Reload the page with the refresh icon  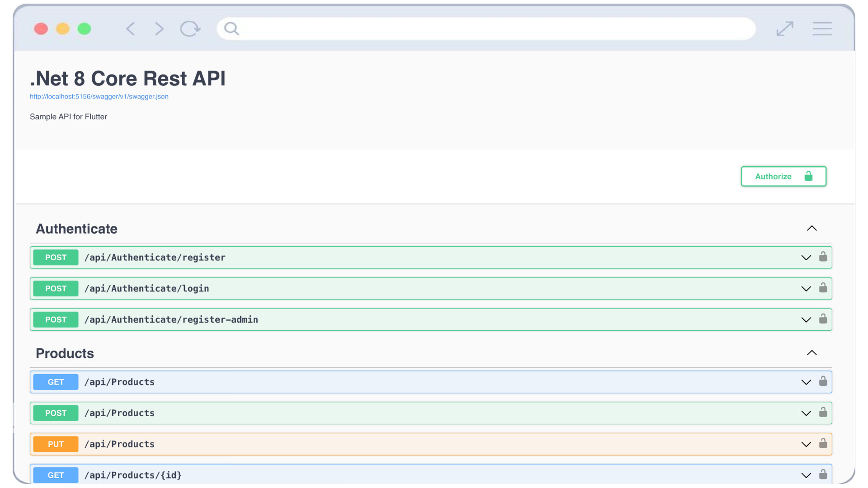pyautogui.click(x=190, y=29)
